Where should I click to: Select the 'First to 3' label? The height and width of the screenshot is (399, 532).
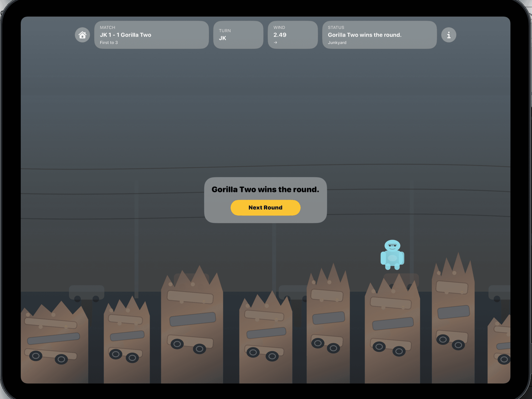109,43
